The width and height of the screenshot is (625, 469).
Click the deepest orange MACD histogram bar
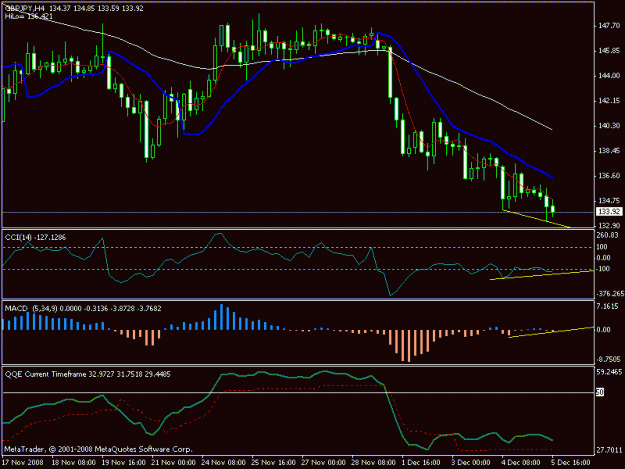(x=409, y=346)
